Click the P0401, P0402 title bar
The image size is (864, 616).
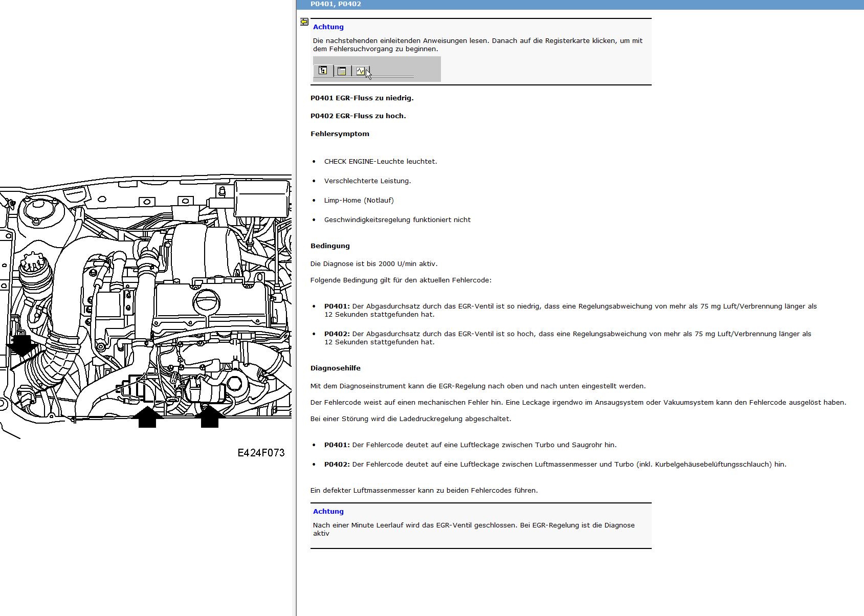point(580,4)
